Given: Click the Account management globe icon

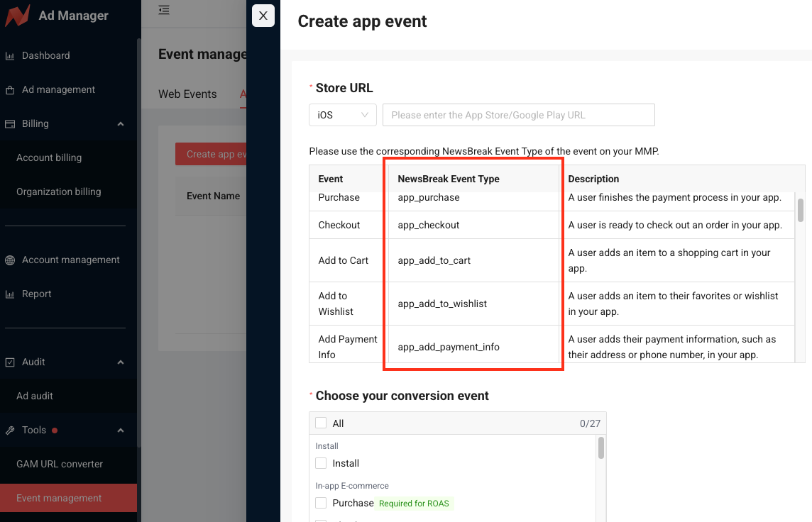Looking at the screenshot, I should coord(10,260).
